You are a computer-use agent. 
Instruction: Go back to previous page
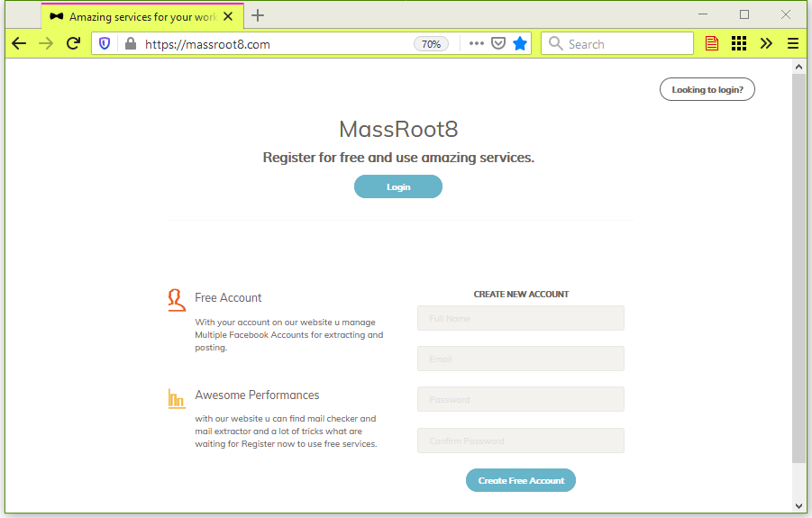click(19, 43)
